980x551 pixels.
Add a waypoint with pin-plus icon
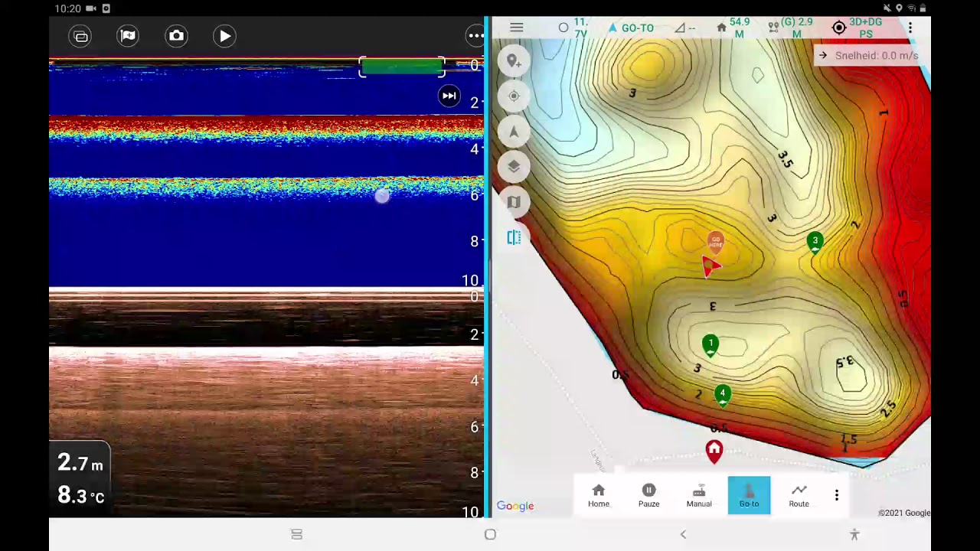tap(514, 61)
